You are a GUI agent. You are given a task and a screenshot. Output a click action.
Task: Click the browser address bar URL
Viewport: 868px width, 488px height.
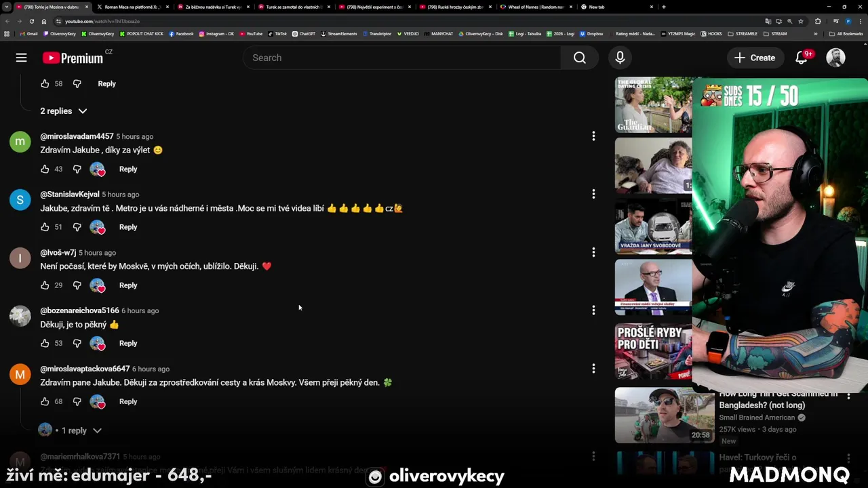[102, 21]
